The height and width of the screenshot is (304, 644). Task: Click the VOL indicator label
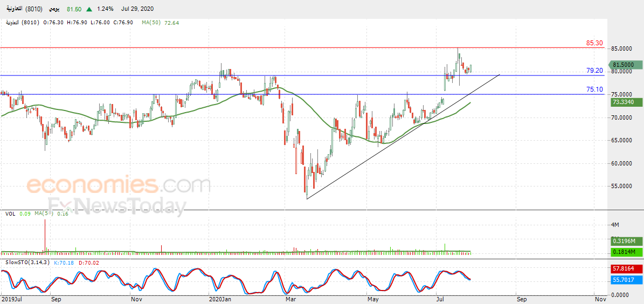point(10,213)
